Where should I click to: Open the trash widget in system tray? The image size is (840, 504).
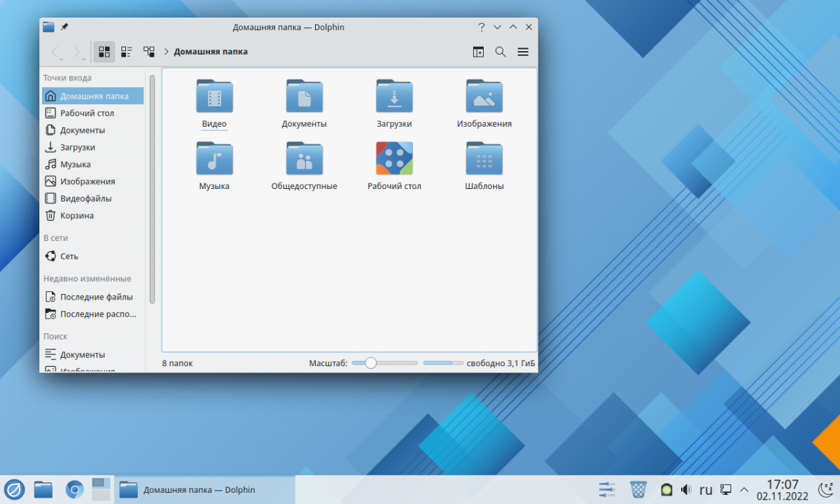[638, 489]
